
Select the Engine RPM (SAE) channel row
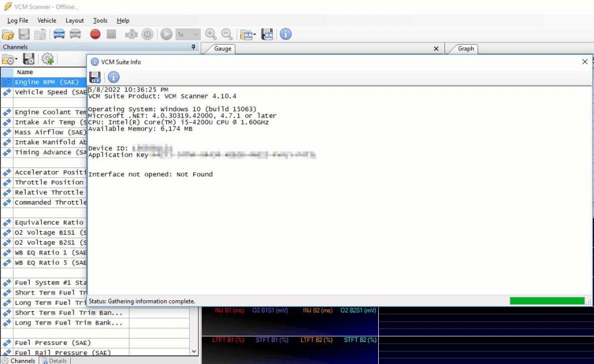[x=44, y=82]
